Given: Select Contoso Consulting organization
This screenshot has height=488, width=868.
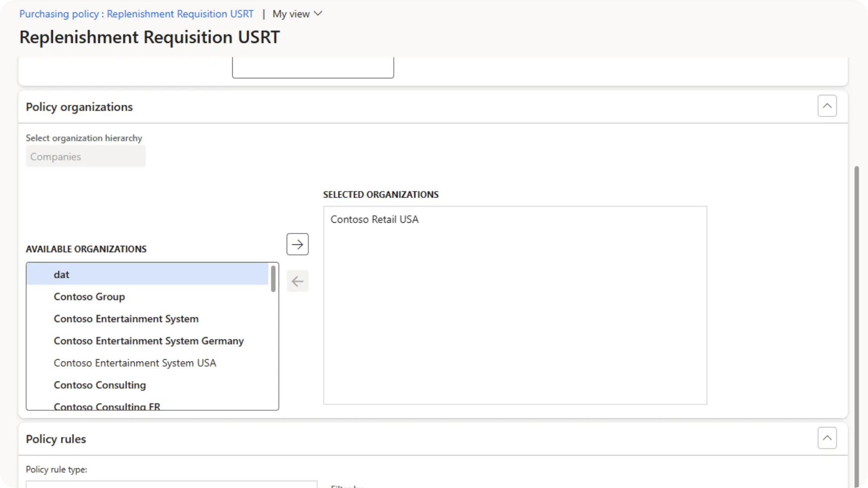Looking at the screenshot, I should [99, 385].
